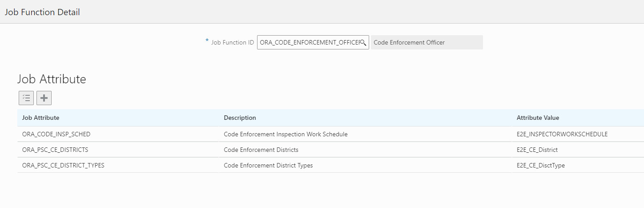Select the ORA_CODE_INSP_SCHED row
Viewport: 644px width, 208px height.
(x=56, y=134)
